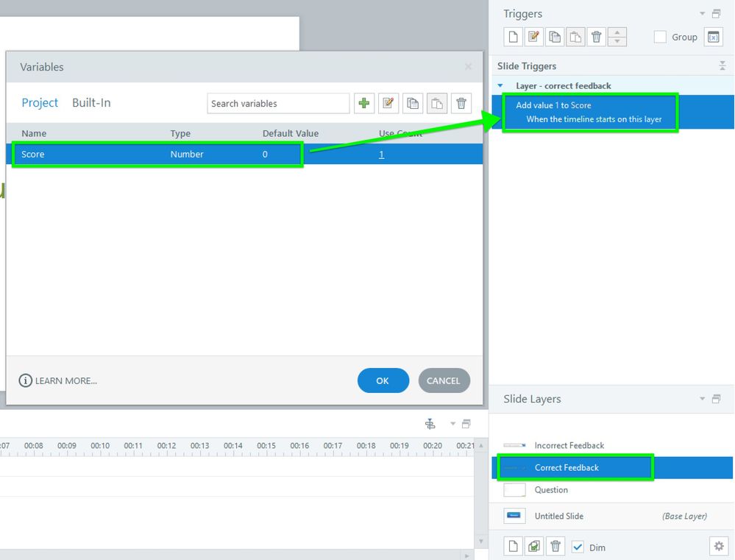The image size is (735, 560).
Task: Dismiss the dialog with CANCEL button
Action: (x=444, y=380)
